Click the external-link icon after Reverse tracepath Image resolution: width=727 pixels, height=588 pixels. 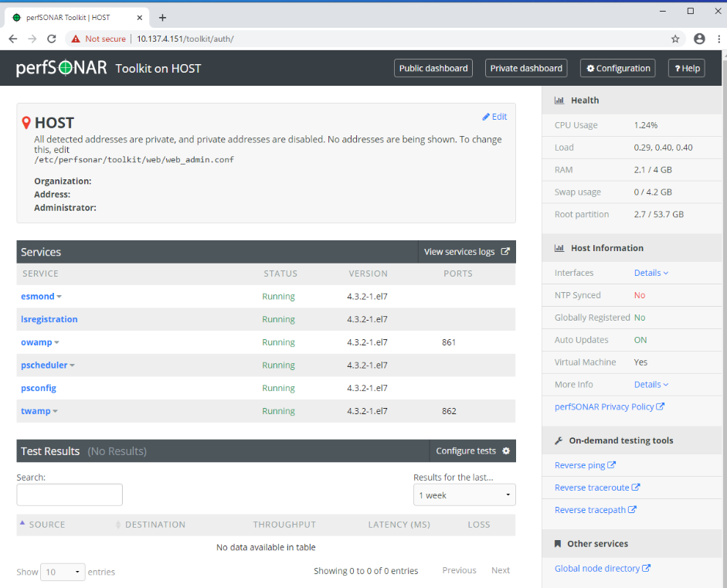[632, 509]
